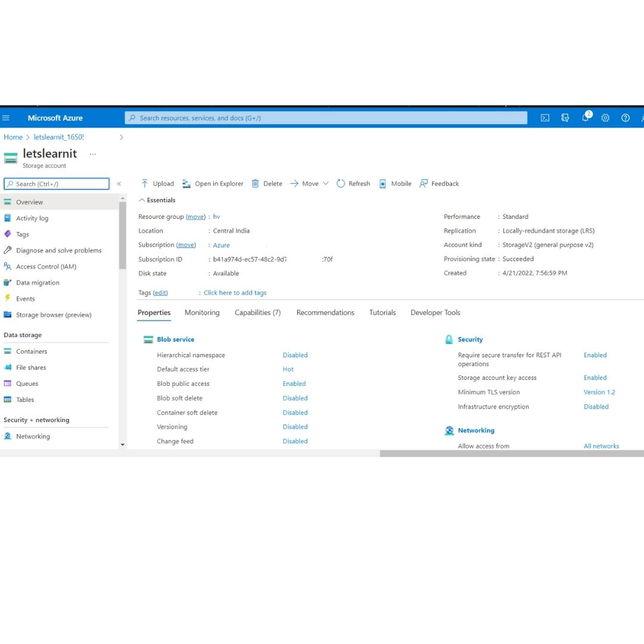Open the Recommendations tab
The image size is (644, 644).
pyautogui.click(x=326, y=312)
